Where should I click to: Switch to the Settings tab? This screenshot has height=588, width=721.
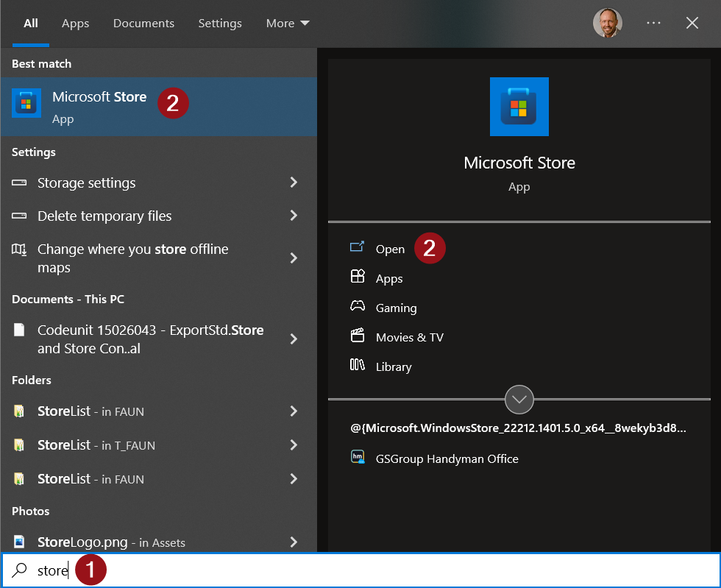click(x=220, y=23)
